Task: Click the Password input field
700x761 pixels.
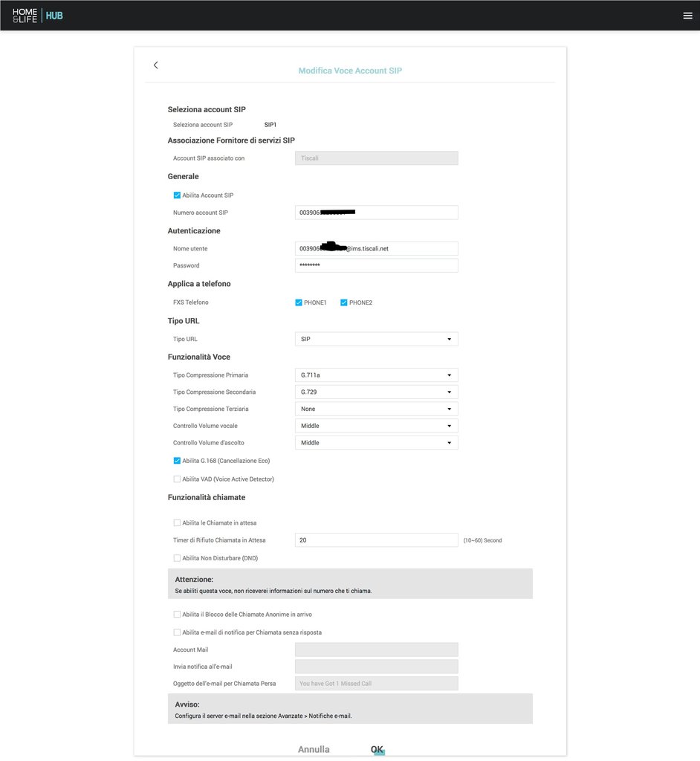Action: 376,265
